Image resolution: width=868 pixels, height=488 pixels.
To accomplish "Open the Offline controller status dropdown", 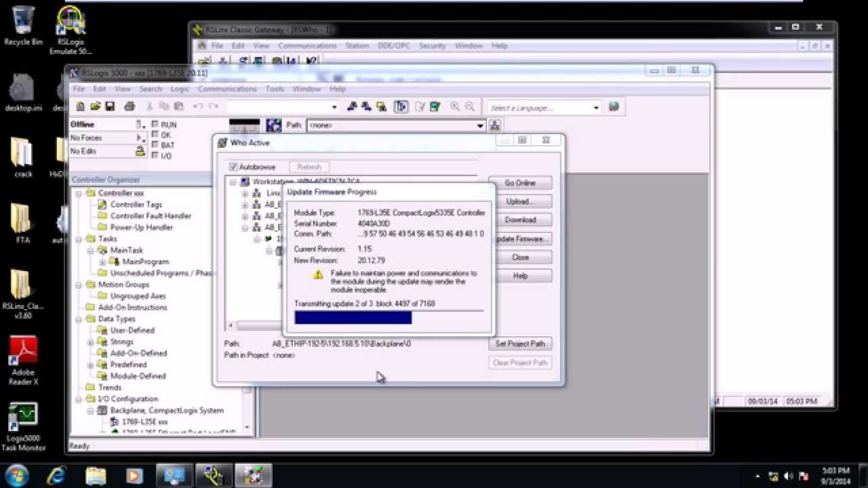I will (x=139, y=125).
